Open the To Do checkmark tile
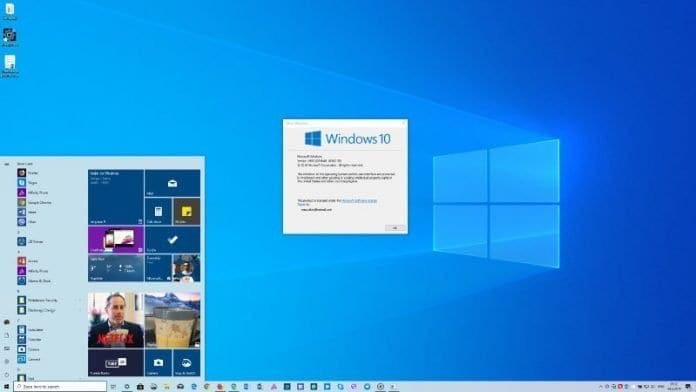696x392 pixels. pos(172,240)
